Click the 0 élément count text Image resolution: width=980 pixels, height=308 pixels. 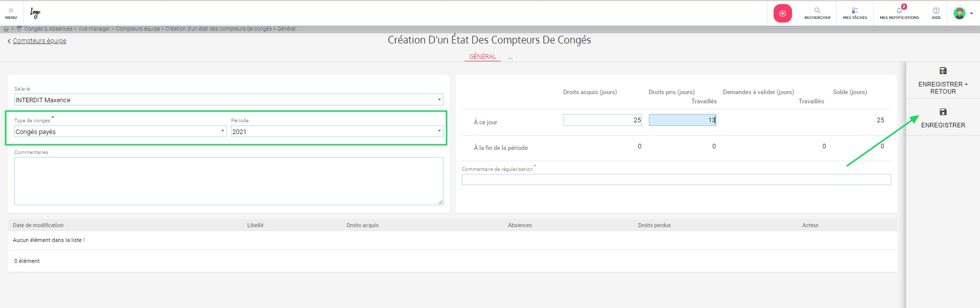tap(27, 261)
